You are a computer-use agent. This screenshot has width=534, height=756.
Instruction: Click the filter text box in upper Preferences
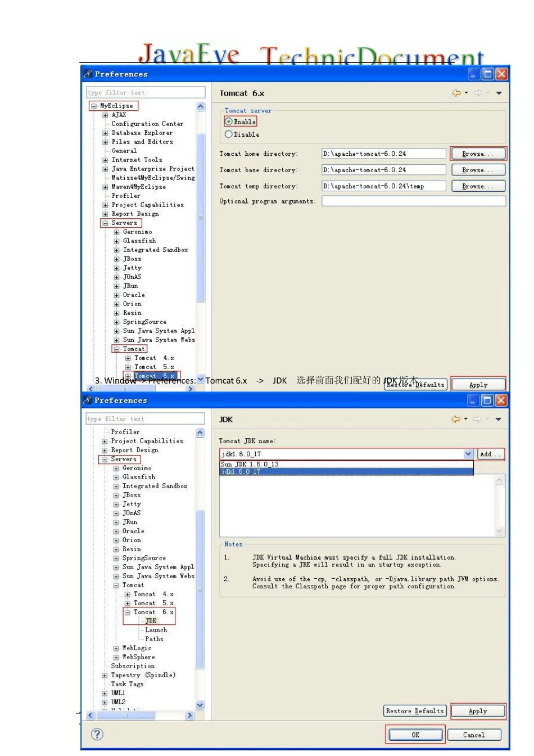tap(146, 92)
